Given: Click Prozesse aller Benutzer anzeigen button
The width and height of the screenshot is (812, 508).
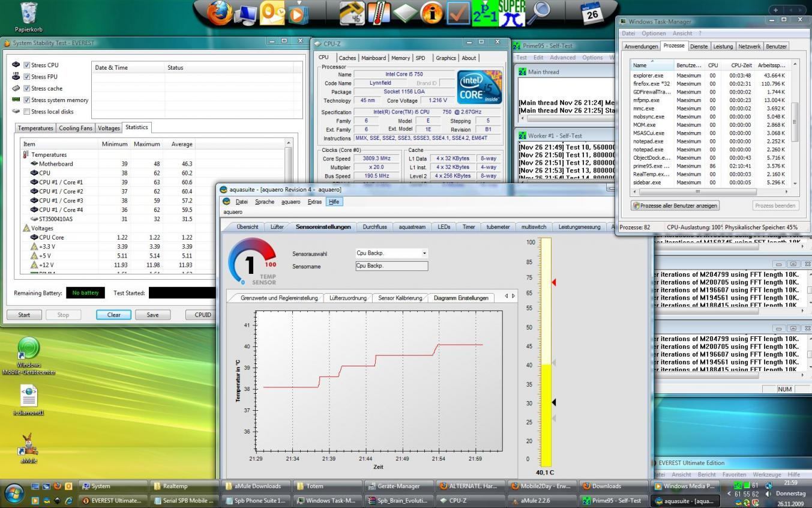Looking at the screenshot, I should pos(675,205).
